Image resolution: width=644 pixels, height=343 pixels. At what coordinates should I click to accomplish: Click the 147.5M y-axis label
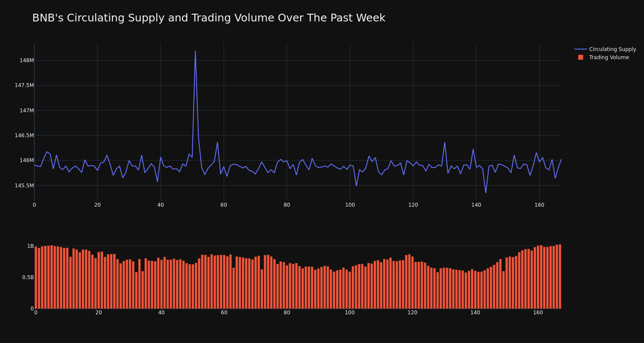24,85
